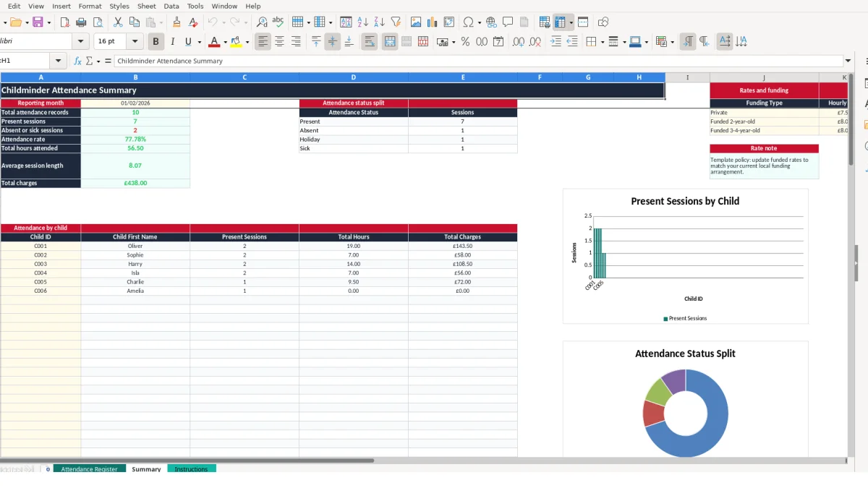Insert Pivot Table icon
868x488 pixels.
pyautogui.click(x=449, y=22)
